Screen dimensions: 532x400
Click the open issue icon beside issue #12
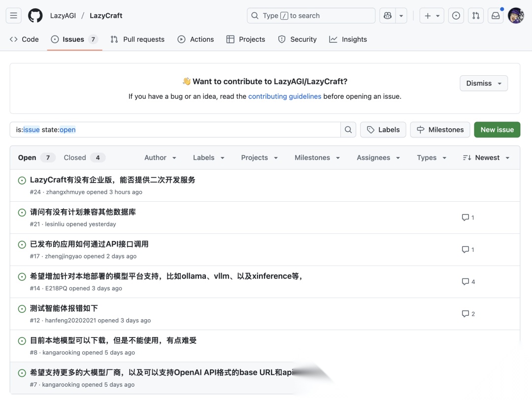(x=22, y=308)
